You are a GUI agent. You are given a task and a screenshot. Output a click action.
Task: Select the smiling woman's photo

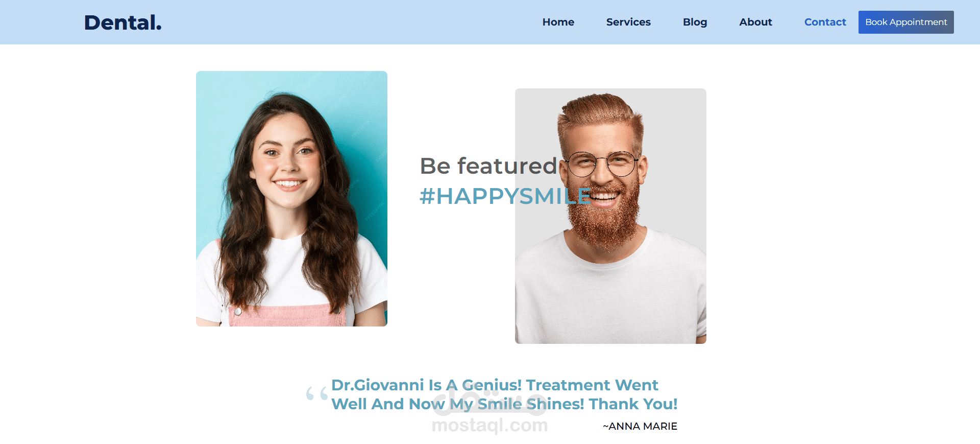(291, 199)
